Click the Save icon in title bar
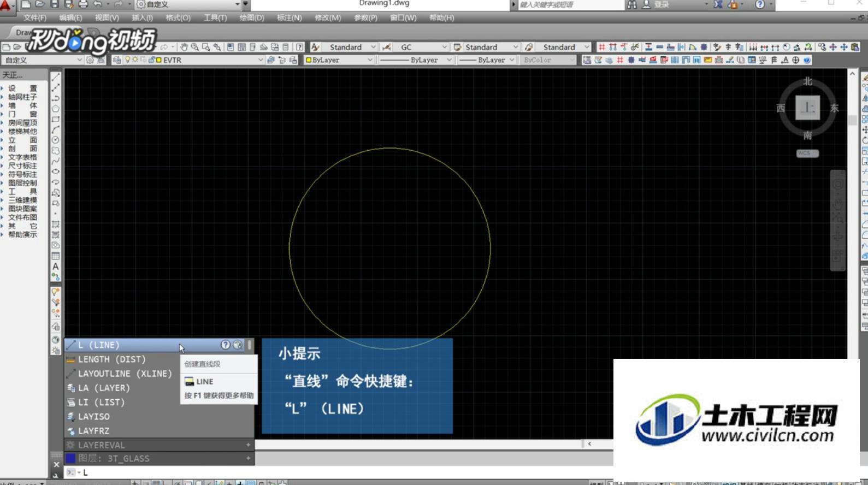This screenshot has width=868, height=485. (55, 4)
